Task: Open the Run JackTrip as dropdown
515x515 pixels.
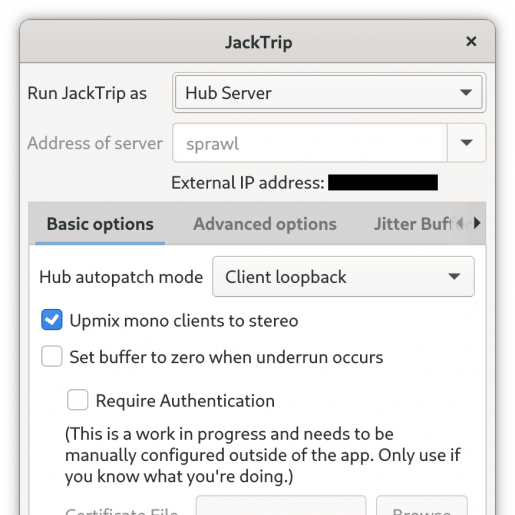Action: (329, 92)
